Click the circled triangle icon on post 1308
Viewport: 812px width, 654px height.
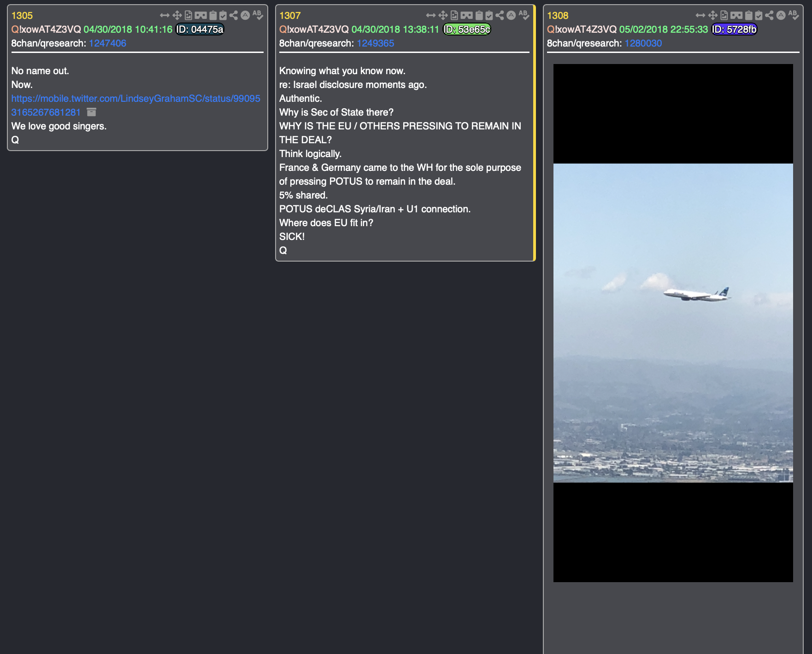(781, 15)
